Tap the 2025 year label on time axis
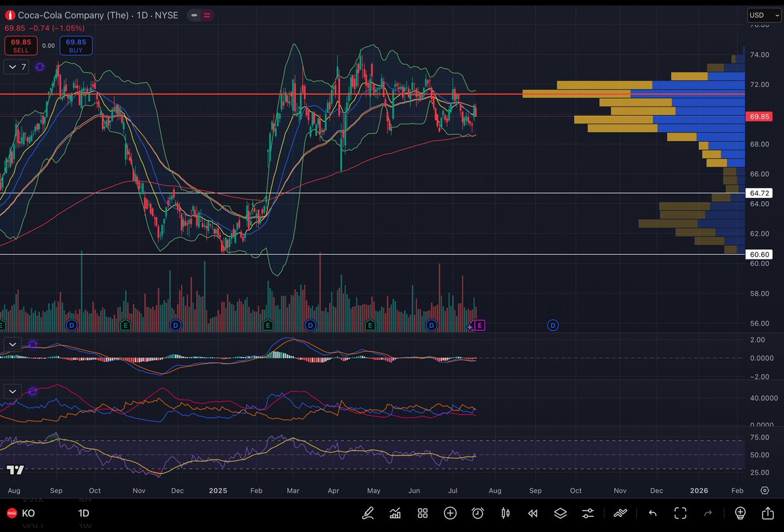Image resolution: width=784 pixels, height=532 pixels. pos(218,491)
